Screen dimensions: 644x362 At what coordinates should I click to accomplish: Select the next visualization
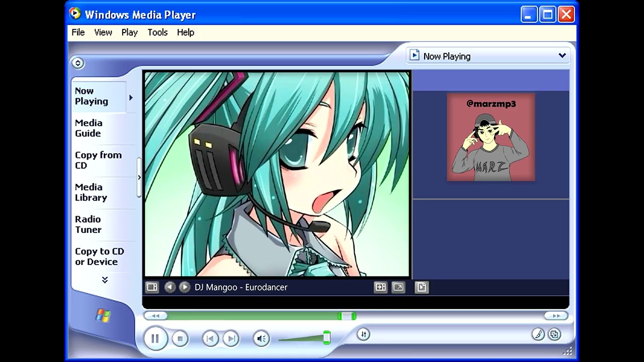click(x=185, y=287)
